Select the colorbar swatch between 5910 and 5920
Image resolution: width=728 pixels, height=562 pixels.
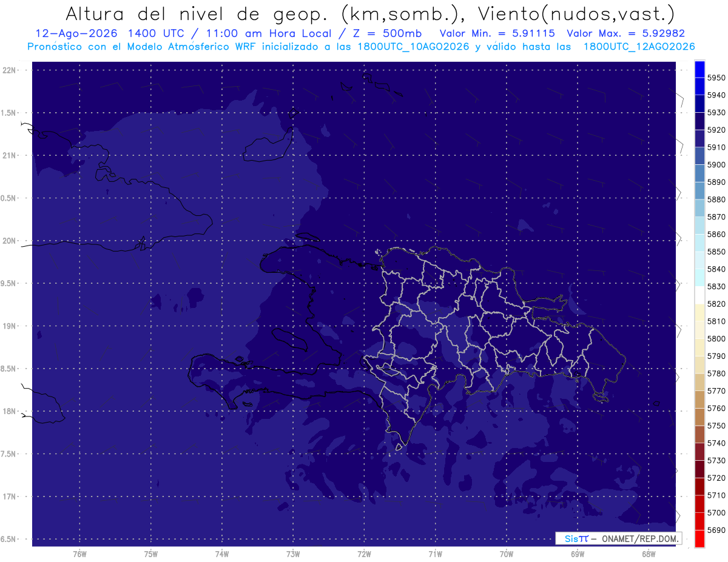coord(699,139)
